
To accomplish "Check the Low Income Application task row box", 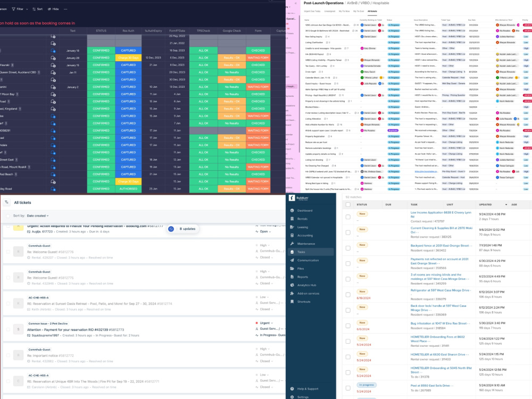I will (x=348, y=217).
